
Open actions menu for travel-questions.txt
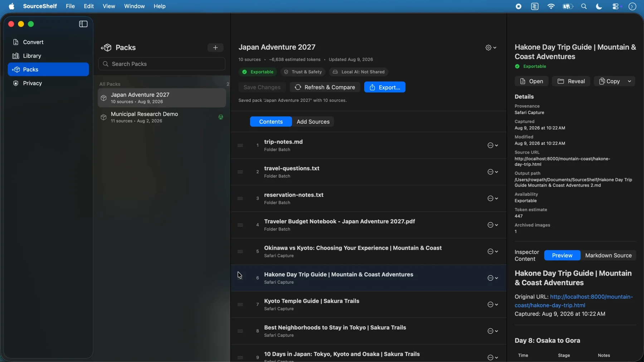(493, 172)
